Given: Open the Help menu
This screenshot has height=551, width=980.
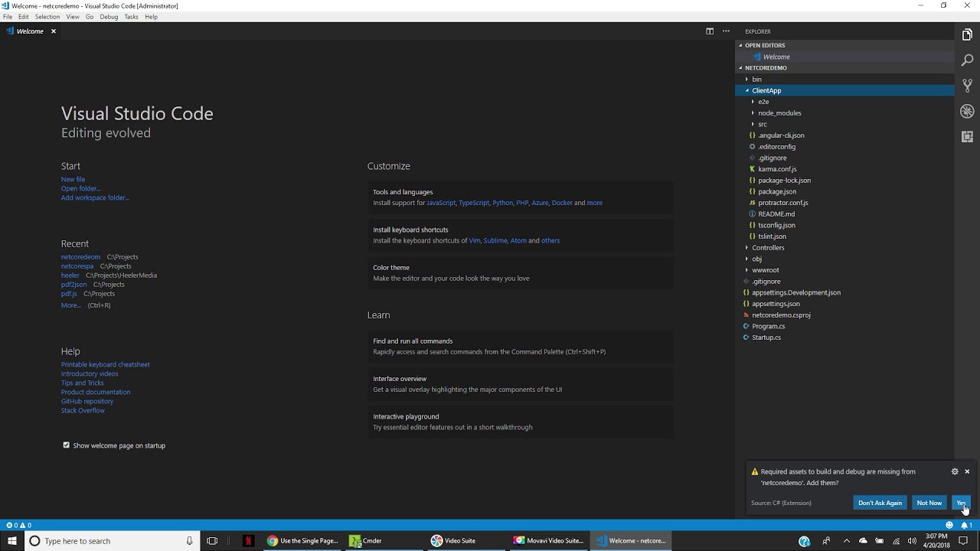Looking at the screenshot, I should point(151,17).
